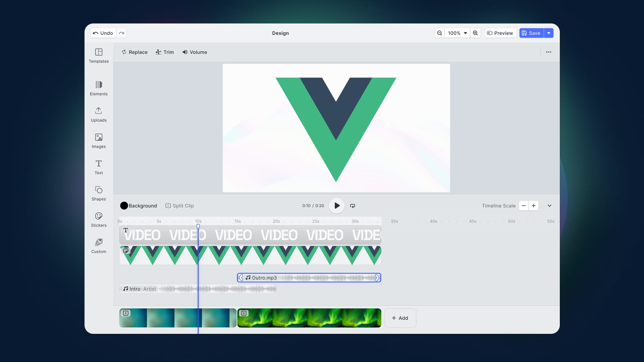Screen dimensions: 644x362
Task: Click the playhead handle at 10s
Action: tap(198, 226)
